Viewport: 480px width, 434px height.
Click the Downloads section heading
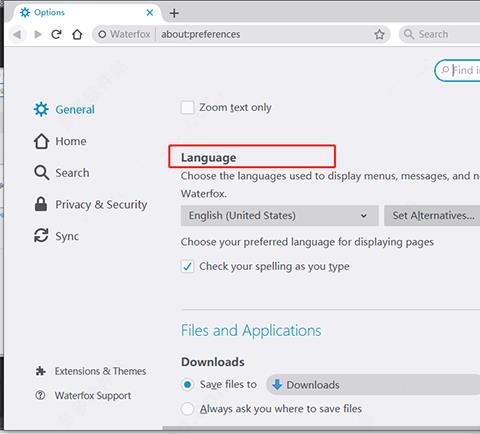tap(213, 362)
